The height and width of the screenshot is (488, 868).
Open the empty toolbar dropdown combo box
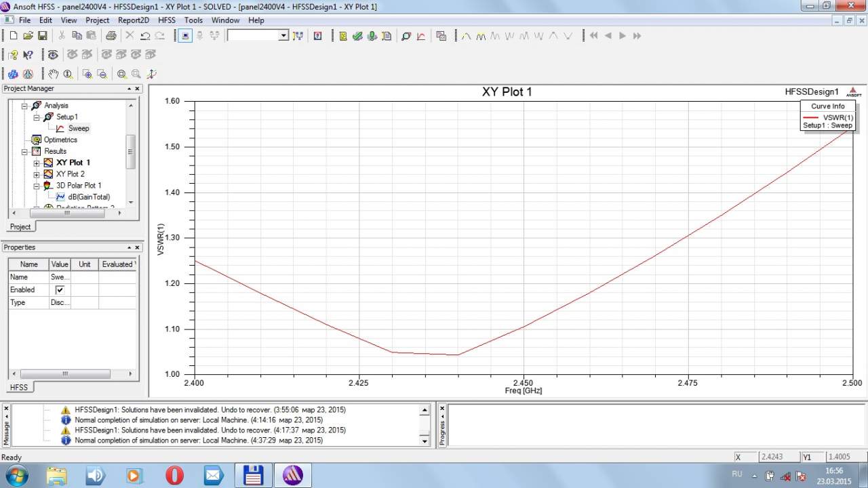pyautogui.click(x=283, y=36)
